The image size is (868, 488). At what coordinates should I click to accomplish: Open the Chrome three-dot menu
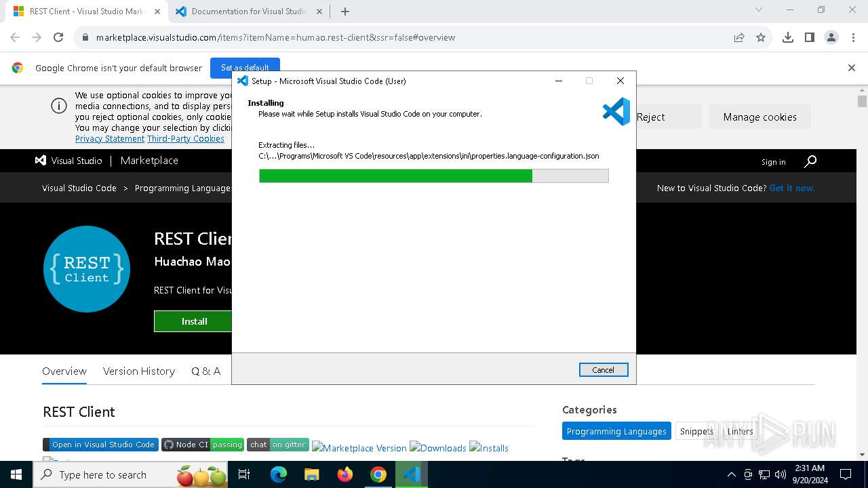[x=853, y=37]
